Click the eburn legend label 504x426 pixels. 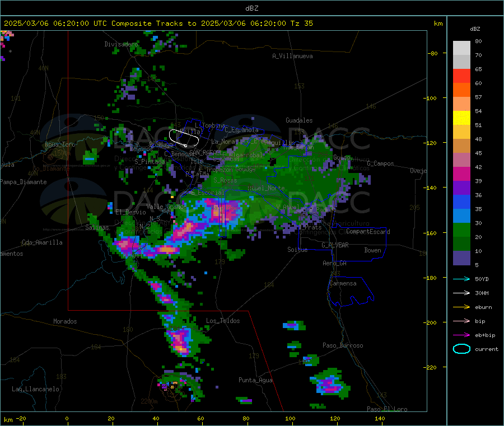483,307
